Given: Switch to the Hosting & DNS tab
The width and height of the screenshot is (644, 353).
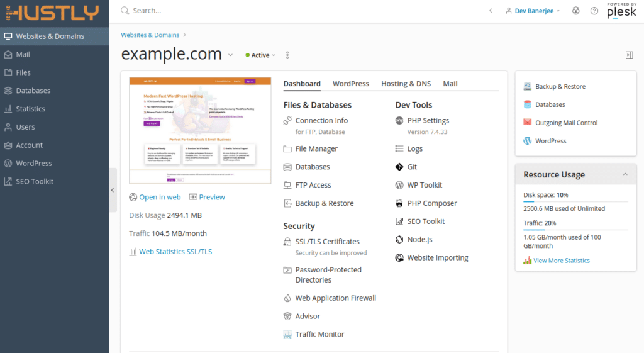Looking at the screenshot, I should 406,84.
